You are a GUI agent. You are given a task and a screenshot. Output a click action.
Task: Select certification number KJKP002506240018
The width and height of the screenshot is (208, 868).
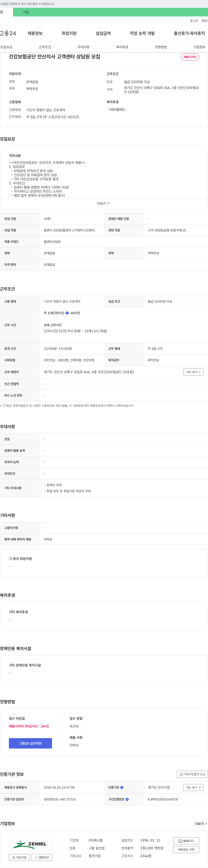pyautogui.click(x=163, y=799)
